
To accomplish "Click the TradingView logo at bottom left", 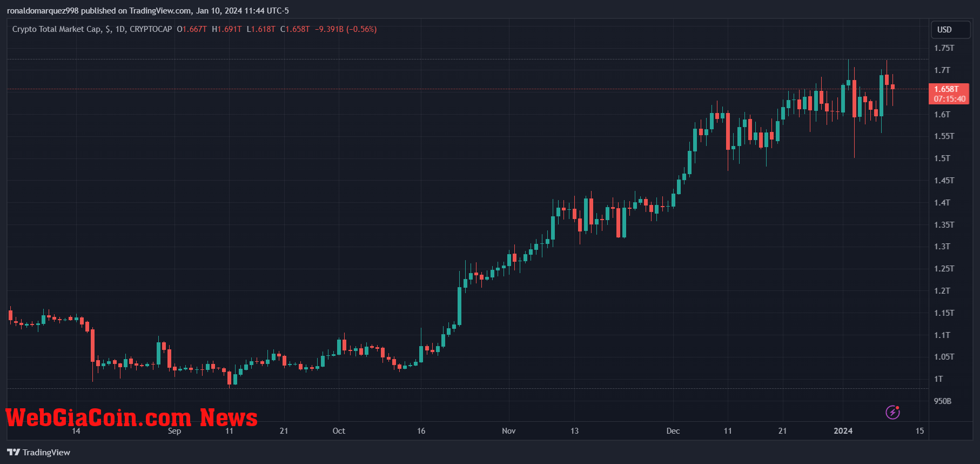I will (x=38, y=452).
